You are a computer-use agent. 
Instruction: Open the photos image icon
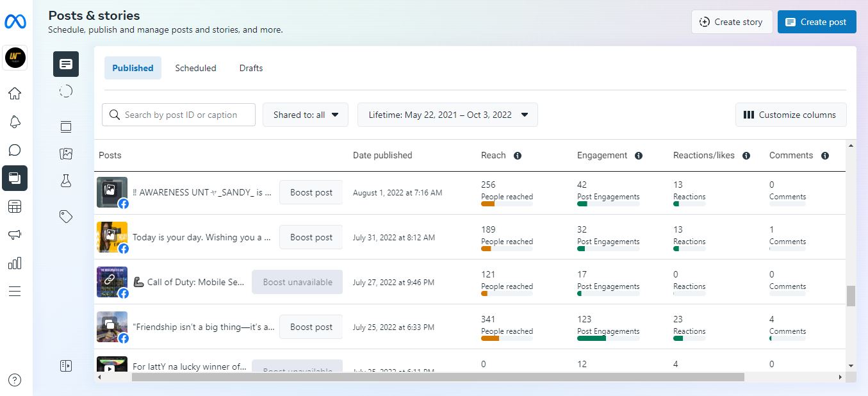coord(66,154)
